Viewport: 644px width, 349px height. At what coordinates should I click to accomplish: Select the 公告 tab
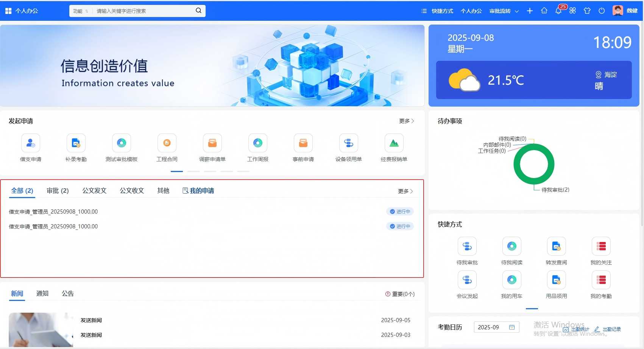[x=68, y=294]
